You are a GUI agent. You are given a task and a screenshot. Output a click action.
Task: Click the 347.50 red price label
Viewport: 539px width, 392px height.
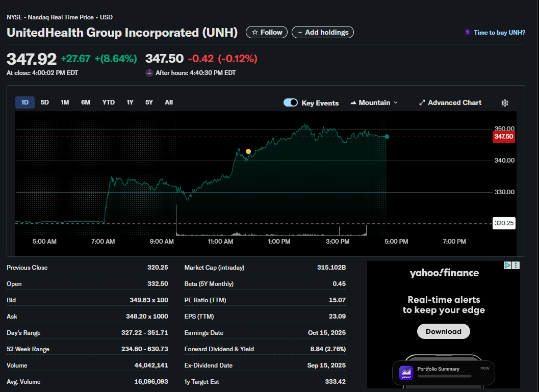(504, 137)
